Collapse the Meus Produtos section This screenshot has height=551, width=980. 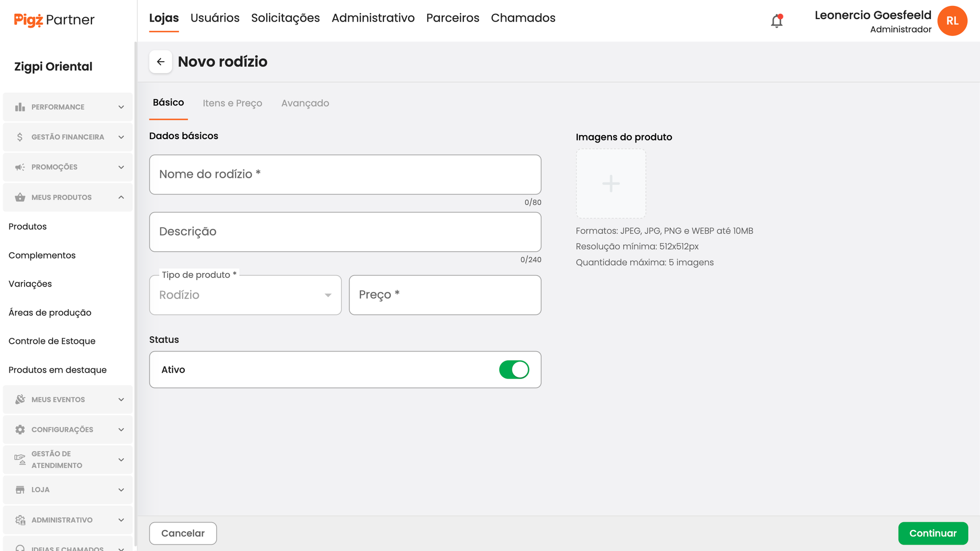click(x=121, y=197)
